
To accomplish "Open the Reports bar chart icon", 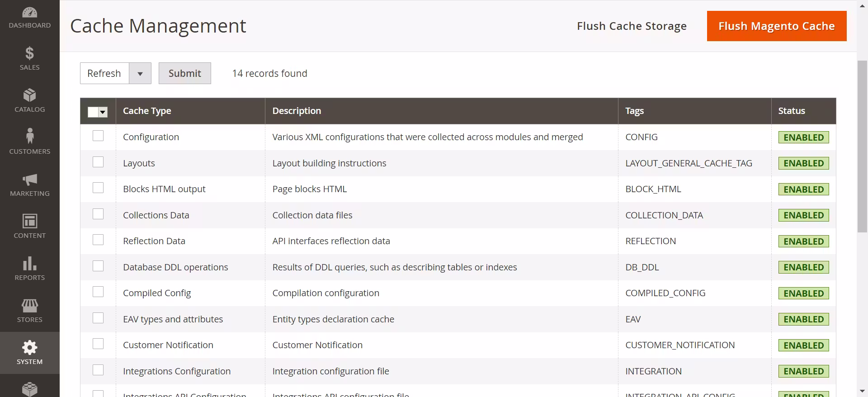I will (29, 263).
